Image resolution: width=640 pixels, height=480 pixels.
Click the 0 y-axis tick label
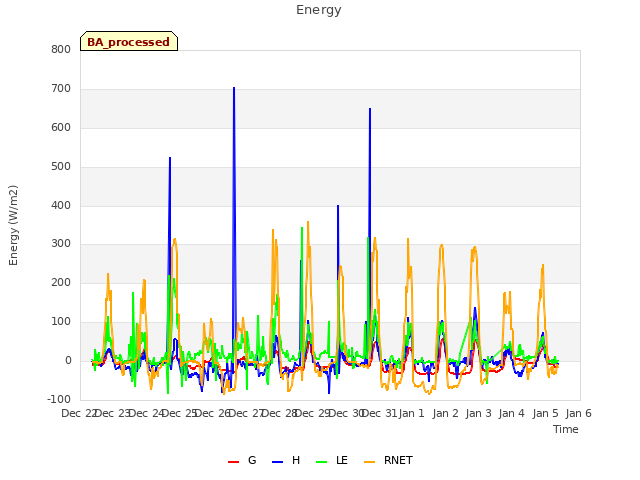[x=68, y=361]
